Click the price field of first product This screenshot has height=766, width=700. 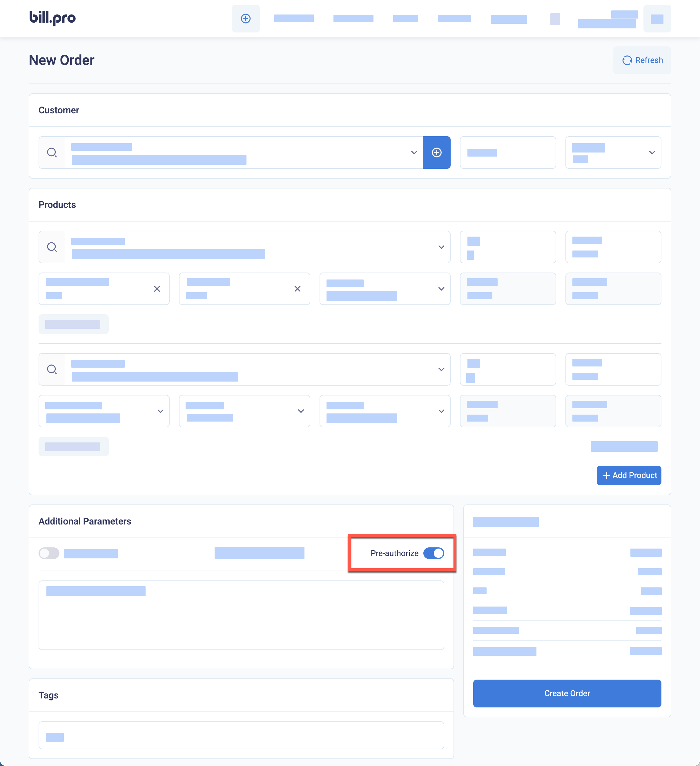coord(613,247)
